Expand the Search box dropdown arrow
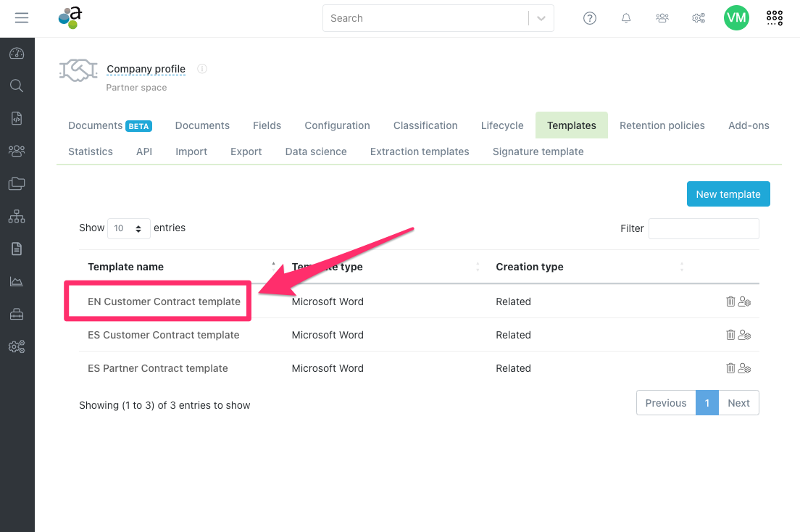800x532 pixels. tap(541, 19)
